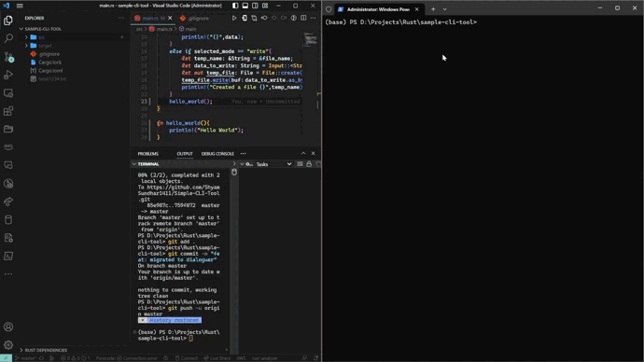644x362 pixels.
Task: Open the .gitignore file in Explorer
Action: (x=49, y=54)
